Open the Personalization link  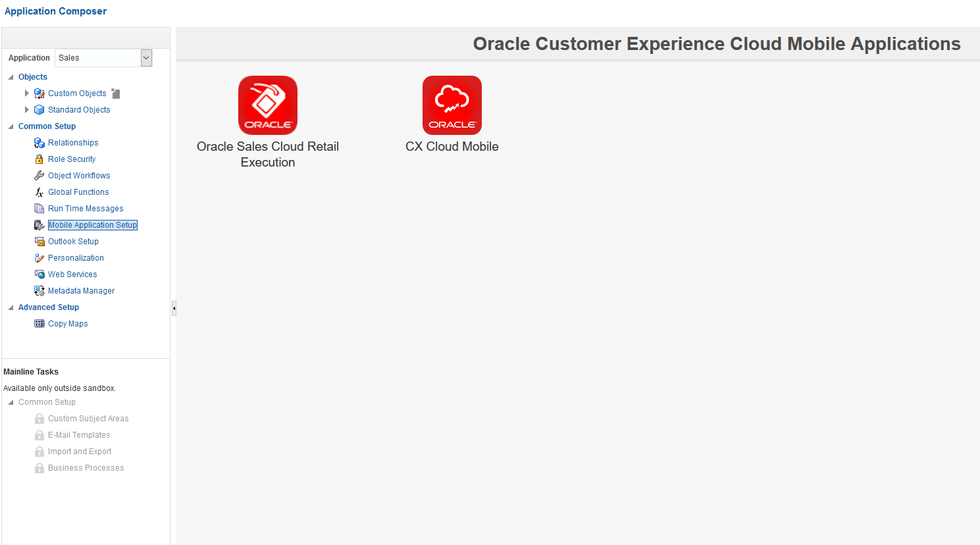coord(76,258)
